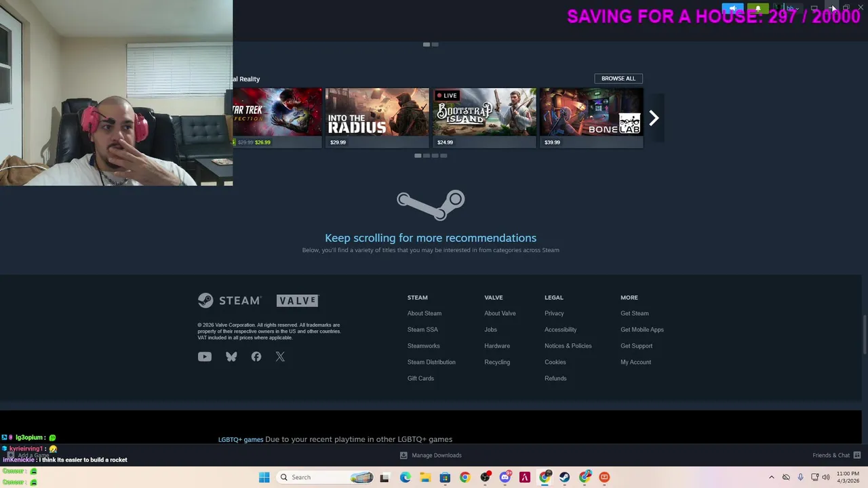Open the Steam YouTube channel icon
This screenshot has height=488, width=868.
pyautogui.click(x=204, y=357)
